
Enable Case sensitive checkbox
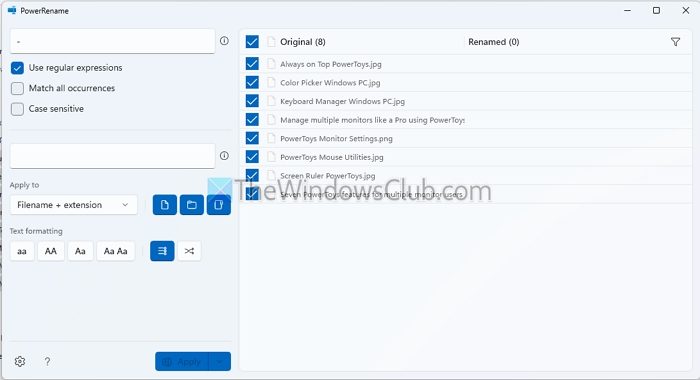[17, 109]
